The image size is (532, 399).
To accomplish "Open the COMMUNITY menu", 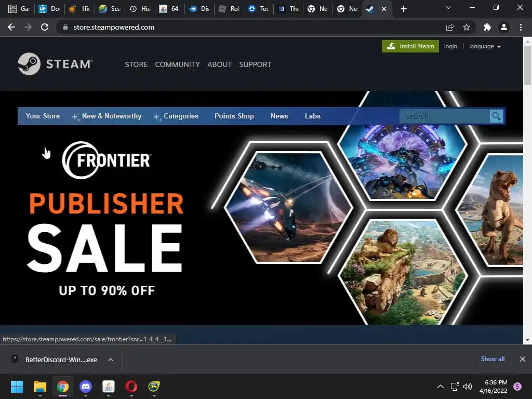I will pyautogui.click(x=178, y=64).
